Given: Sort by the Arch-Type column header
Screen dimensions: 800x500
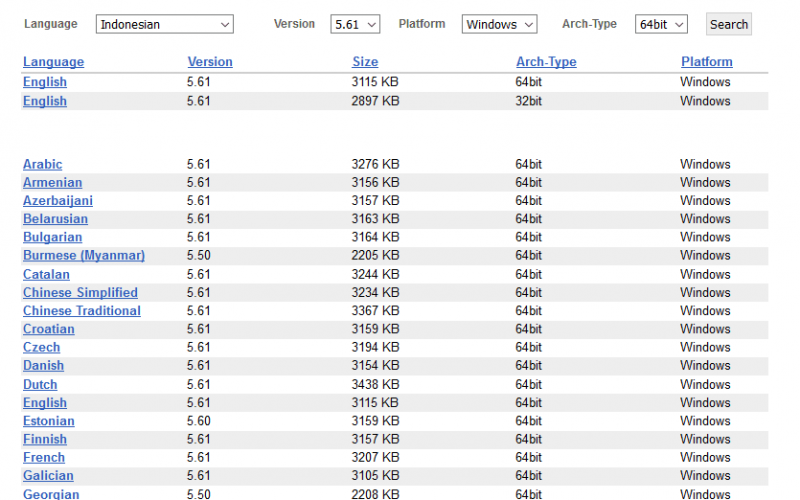Looking at the screenshot, I should coord(546,62).
